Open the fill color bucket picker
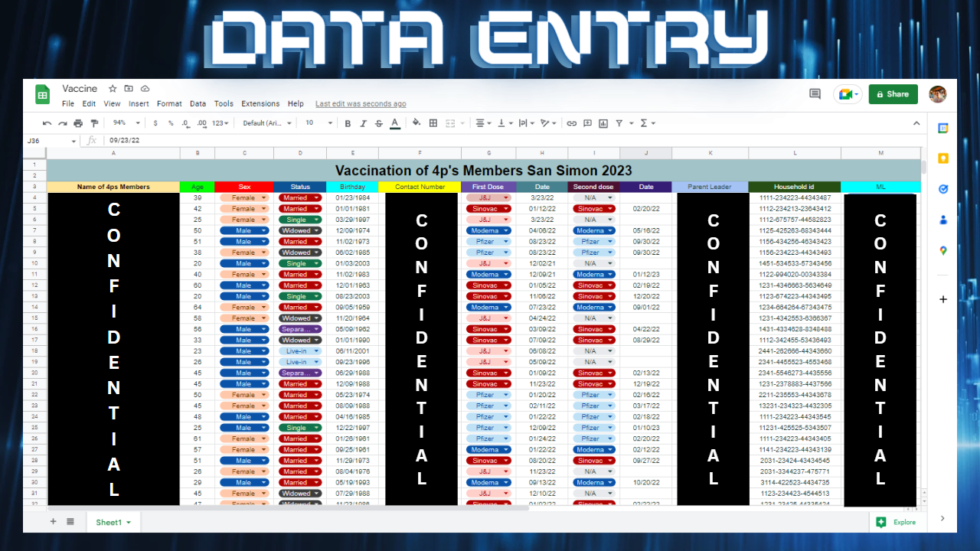The image size is (980, 551). tap(416, 123)
